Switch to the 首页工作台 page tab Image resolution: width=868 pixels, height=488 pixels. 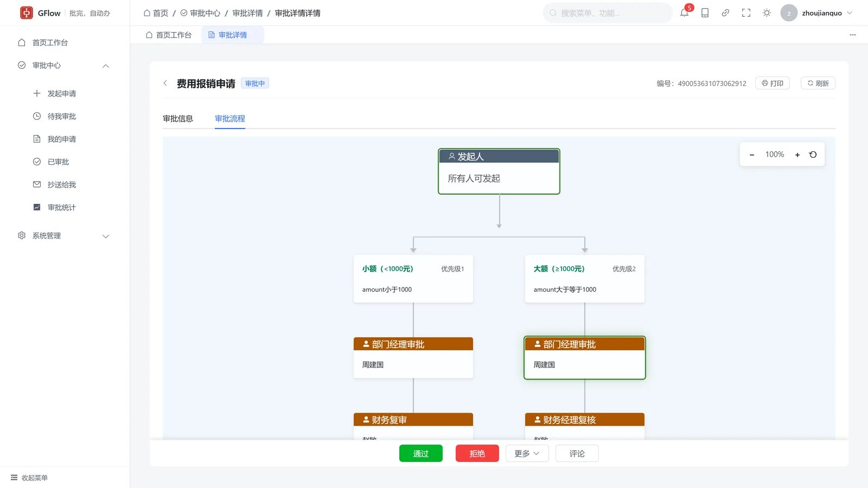[x=169, y=35]
